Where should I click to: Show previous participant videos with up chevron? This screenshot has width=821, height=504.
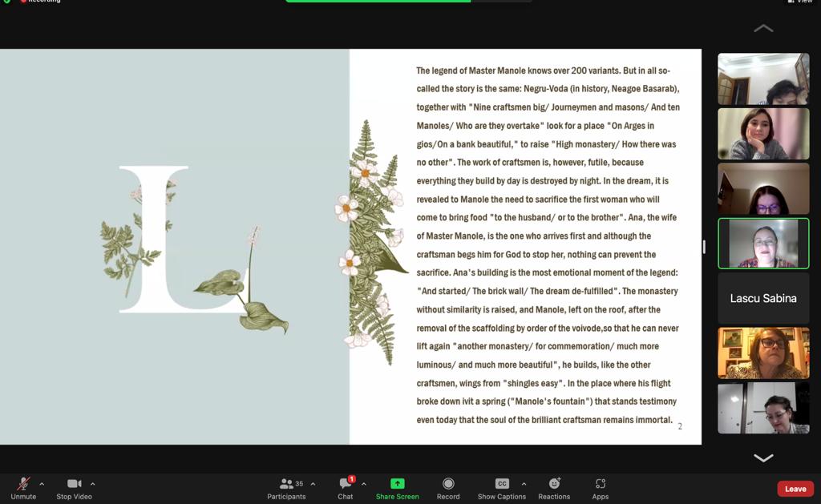[x=763, y=28]
